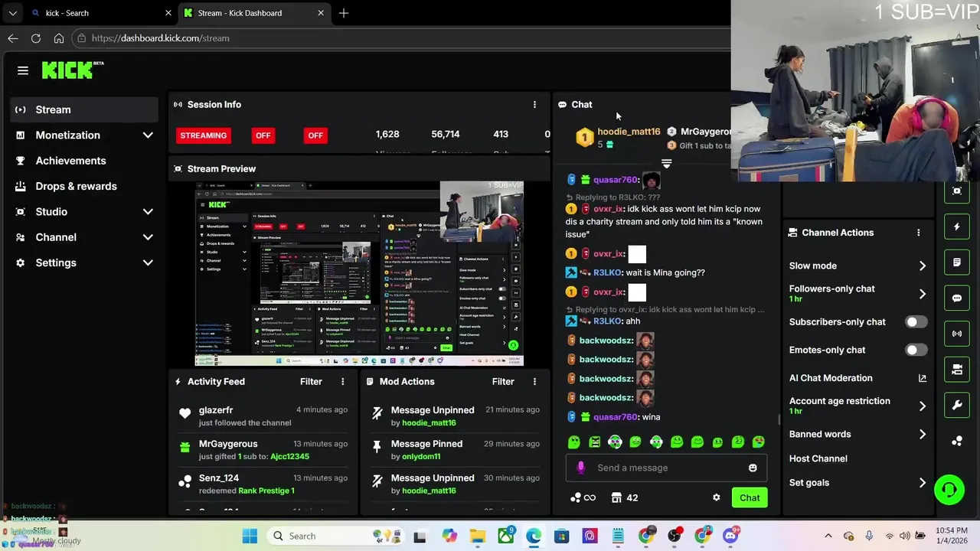Open the sidebar screen-capture icon button
980x551 pixels.
[957, 191]
